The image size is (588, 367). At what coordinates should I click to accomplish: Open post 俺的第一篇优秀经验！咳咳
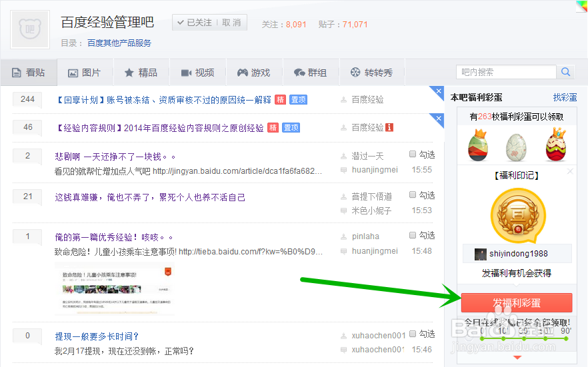[x=114, y=237]
